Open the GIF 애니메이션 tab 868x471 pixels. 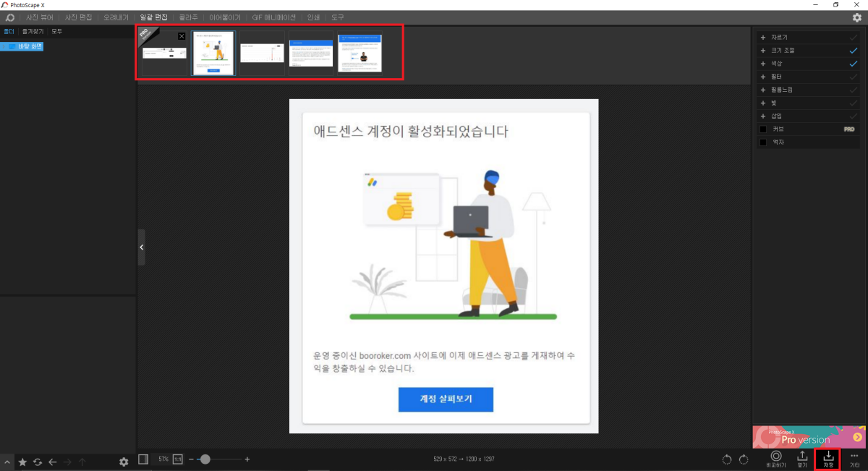274,17
